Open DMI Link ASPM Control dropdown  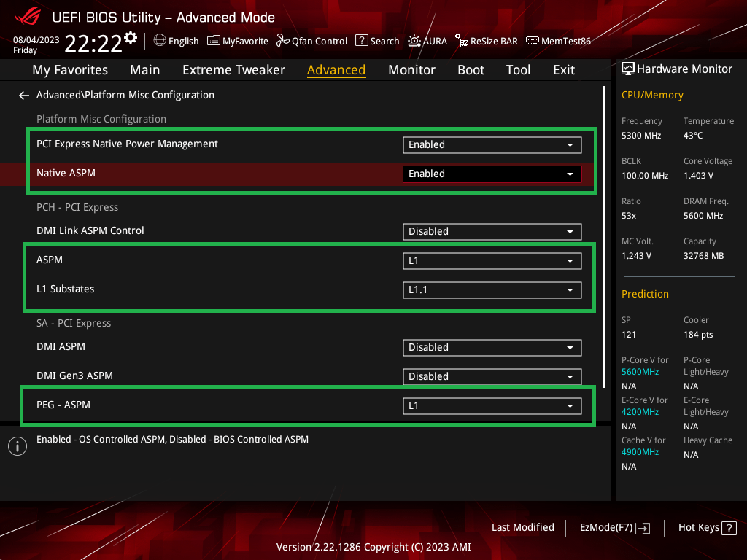click(492, 231)
